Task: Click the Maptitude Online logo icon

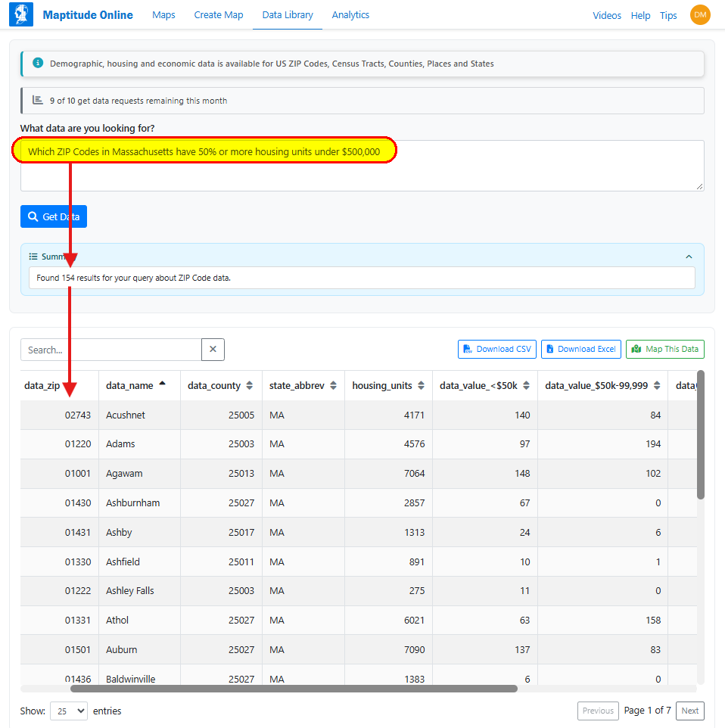Action: 21,14
